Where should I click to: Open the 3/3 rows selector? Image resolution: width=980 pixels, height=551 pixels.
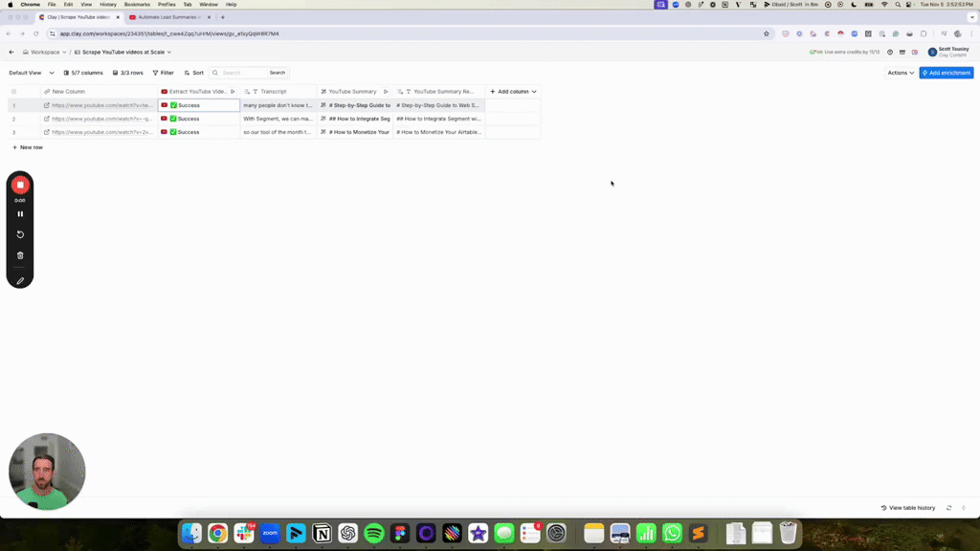click(x=128, y=73)
